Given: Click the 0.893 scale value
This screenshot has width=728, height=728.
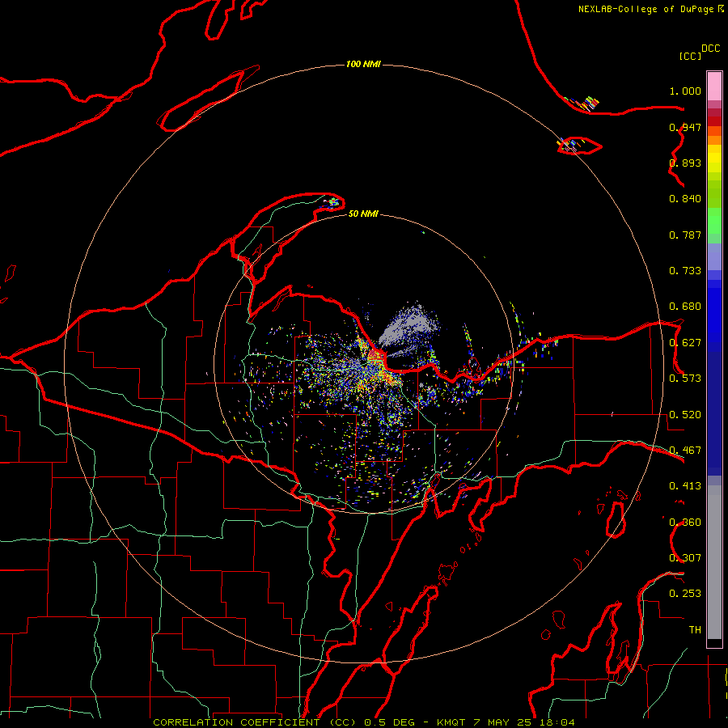Looking at the screenshot, I should (685, 163).
